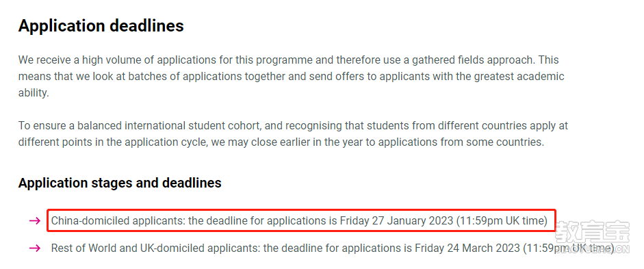Click pink arrow beside Rest of World applicants
The height and width of the screenshot is (269, 644).
tap(35, 248)
